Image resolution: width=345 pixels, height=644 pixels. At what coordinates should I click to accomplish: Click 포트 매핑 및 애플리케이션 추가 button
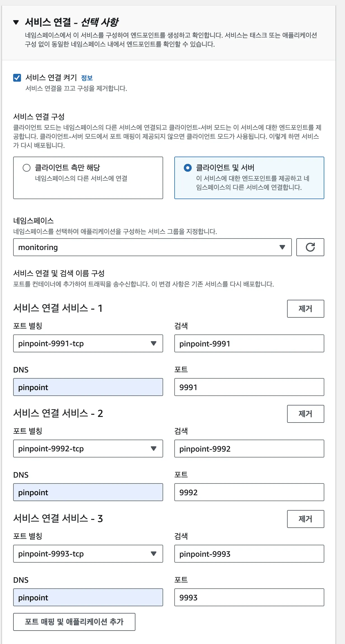pyautogui.click(x=74, y=622)
